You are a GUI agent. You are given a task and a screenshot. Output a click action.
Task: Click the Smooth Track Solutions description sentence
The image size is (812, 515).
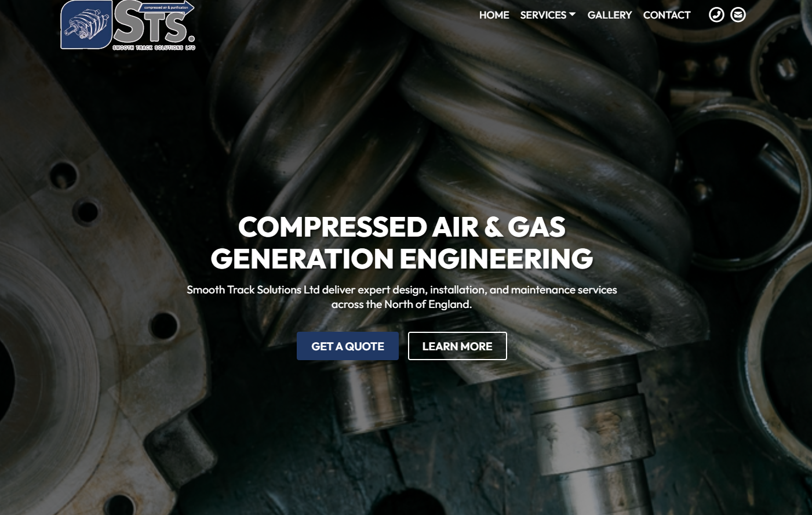point(402,297)
